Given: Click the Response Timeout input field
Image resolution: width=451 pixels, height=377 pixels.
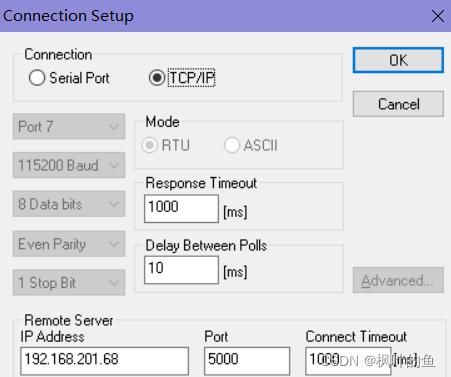Looking at the screenshot, I should (x=181, y=209).
